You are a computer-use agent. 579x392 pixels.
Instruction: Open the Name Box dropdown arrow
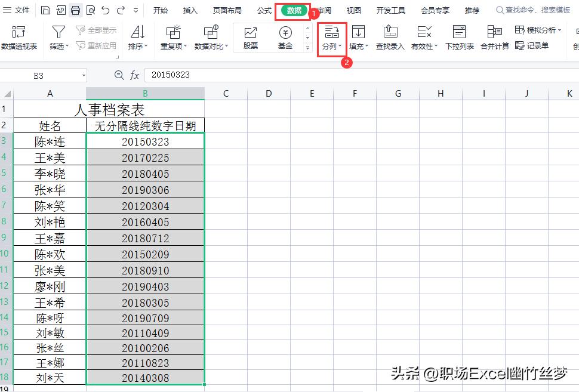click(82, 76)
